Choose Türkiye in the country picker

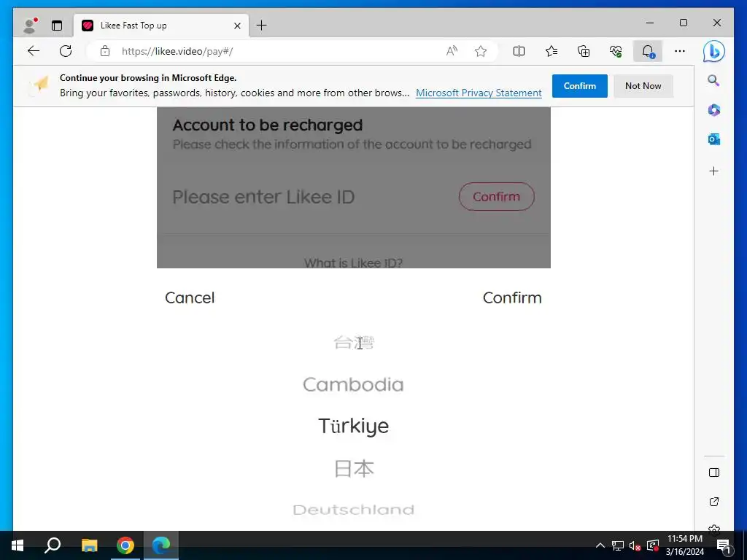pyautogui.click(x=354, y=426)
